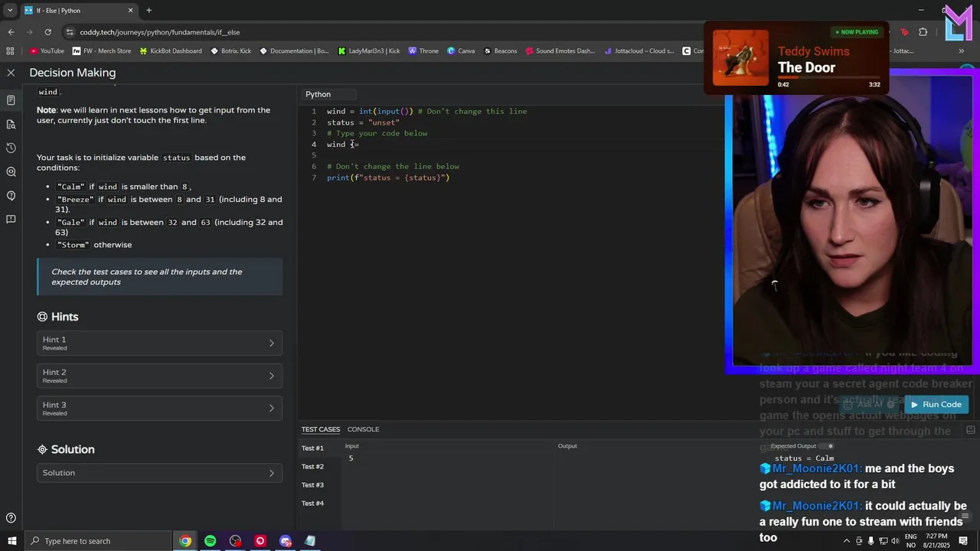Close the Decision Making lesson with the X

[x=11, y=73]
